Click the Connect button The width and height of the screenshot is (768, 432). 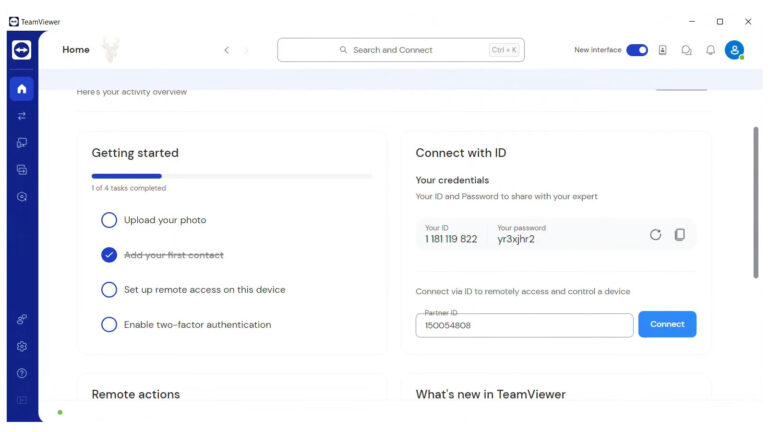tap(667, 324)
